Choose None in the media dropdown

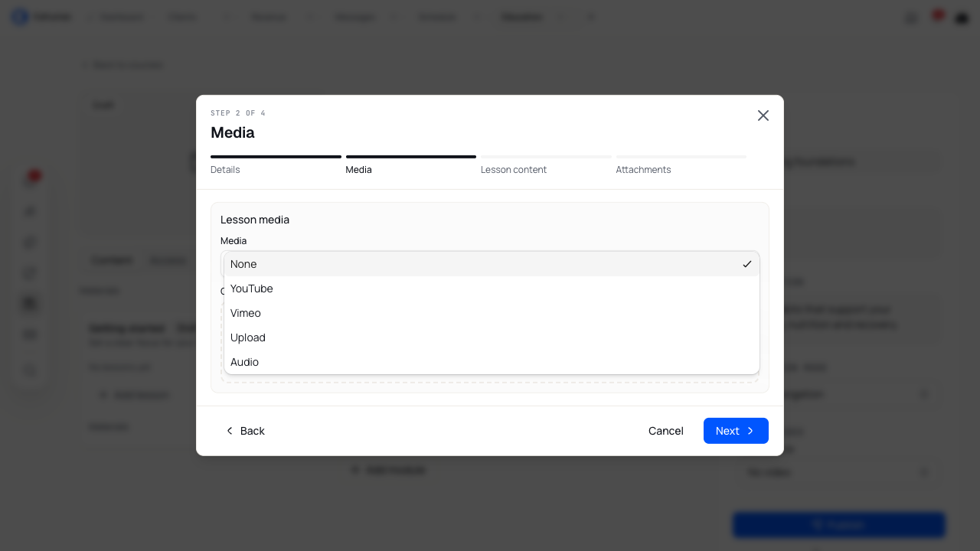(x=492, y=264)
